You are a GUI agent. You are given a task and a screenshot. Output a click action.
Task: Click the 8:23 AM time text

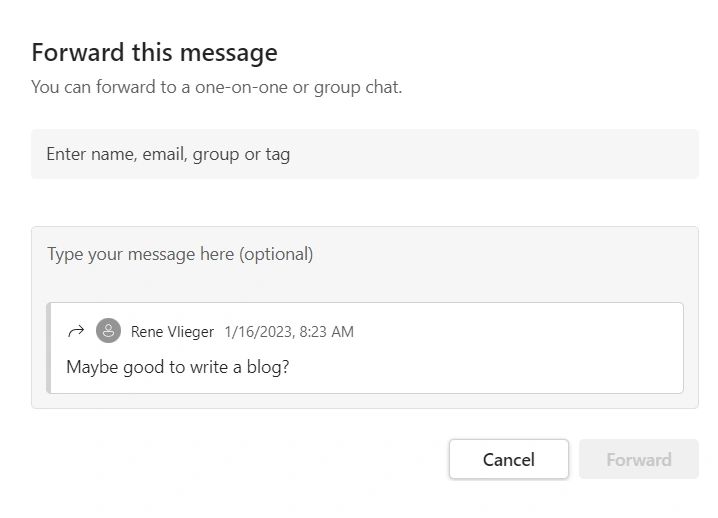point(328,332)
